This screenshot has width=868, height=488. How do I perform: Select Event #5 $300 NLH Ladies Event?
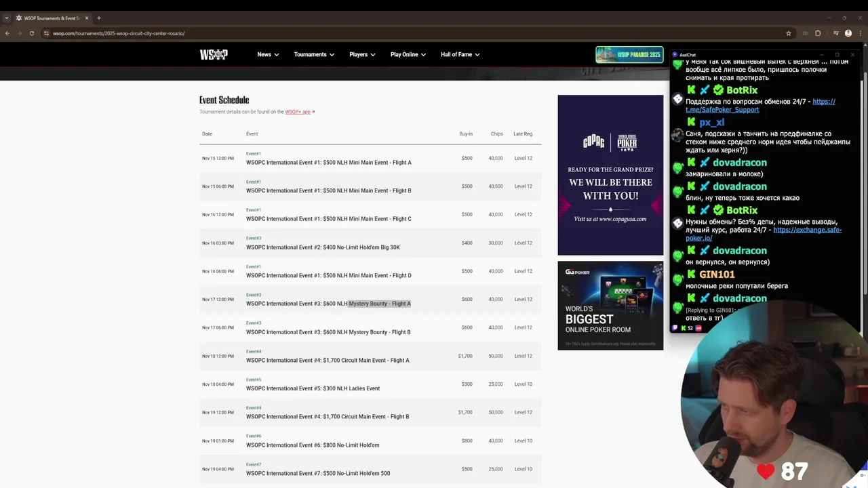pos(370,384)
